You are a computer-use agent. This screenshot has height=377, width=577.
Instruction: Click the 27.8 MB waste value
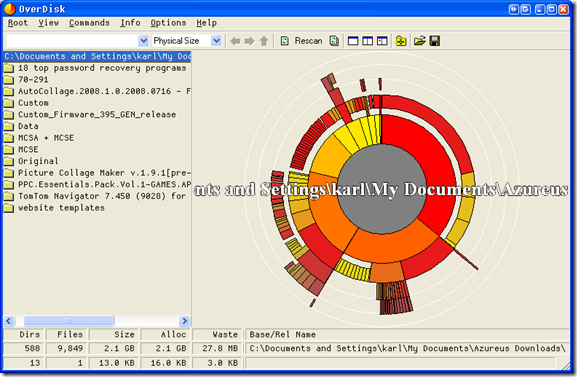point(220,348)
